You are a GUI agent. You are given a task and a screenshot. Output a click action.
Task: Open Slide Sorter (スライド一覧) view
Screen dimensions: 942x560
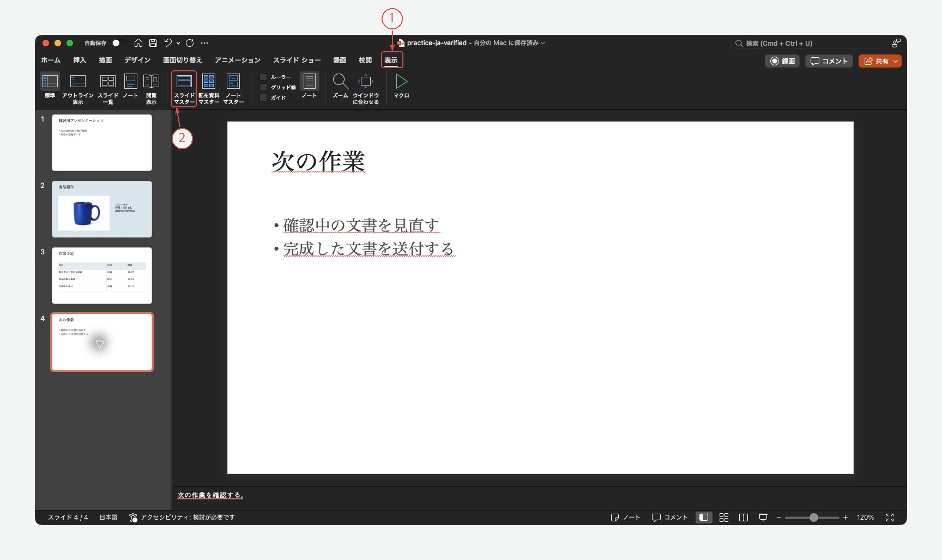click(x=108, y=89)
